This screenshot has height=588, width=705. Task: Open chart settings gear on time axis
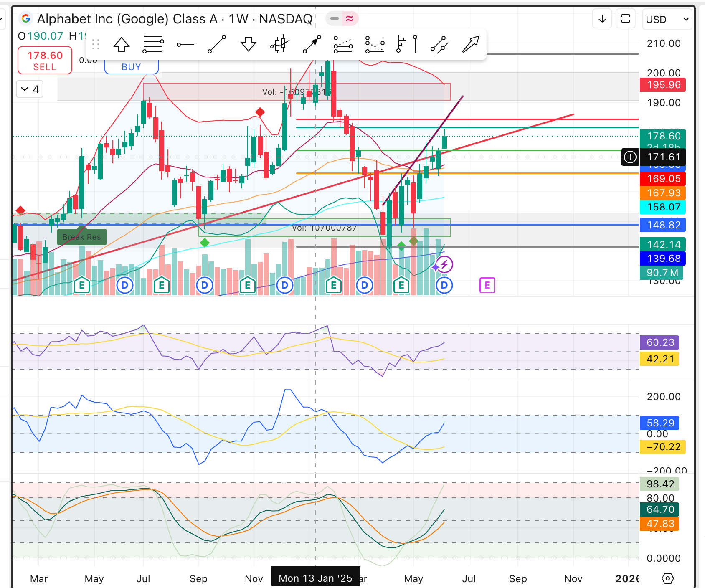pos(668,578)
